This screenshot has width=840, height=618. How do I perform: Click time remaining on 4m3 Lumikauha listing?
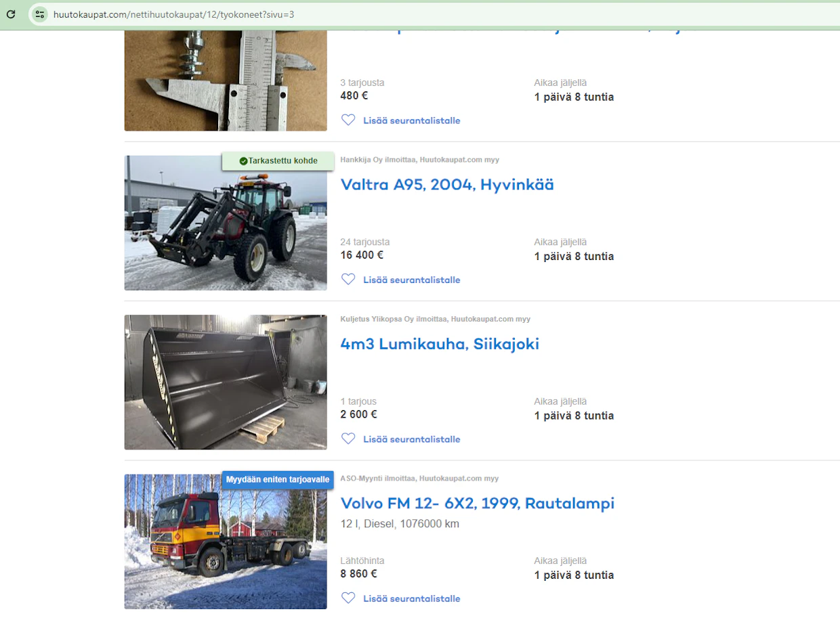point(574,416)
